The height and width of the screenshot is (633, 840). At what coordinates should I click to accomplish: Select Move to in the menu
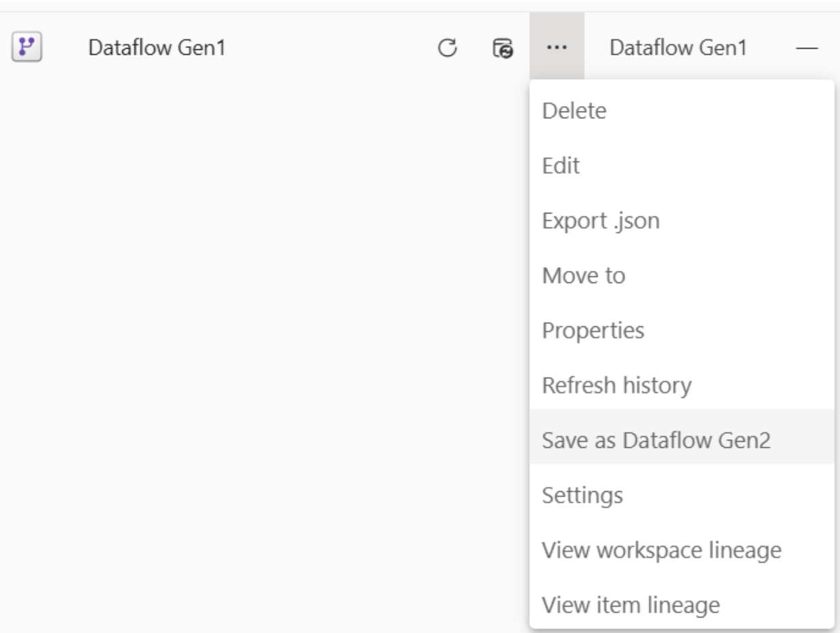tap(682, 276)
